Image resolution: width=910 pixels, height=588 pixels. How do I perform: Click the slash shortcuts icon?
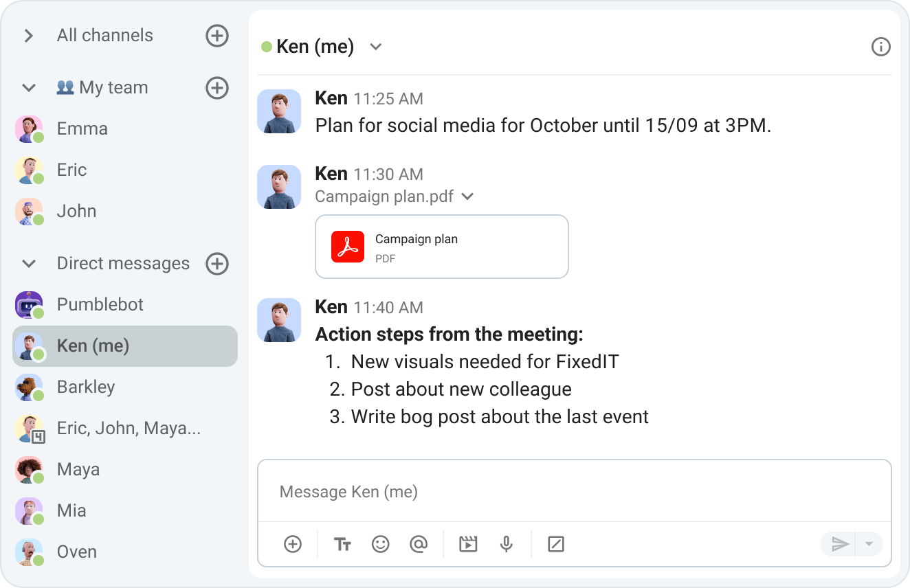click(555, 544)
